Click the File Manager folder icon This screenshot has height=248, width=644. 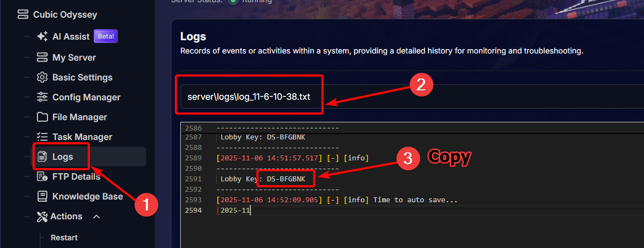tap(42, 117)
